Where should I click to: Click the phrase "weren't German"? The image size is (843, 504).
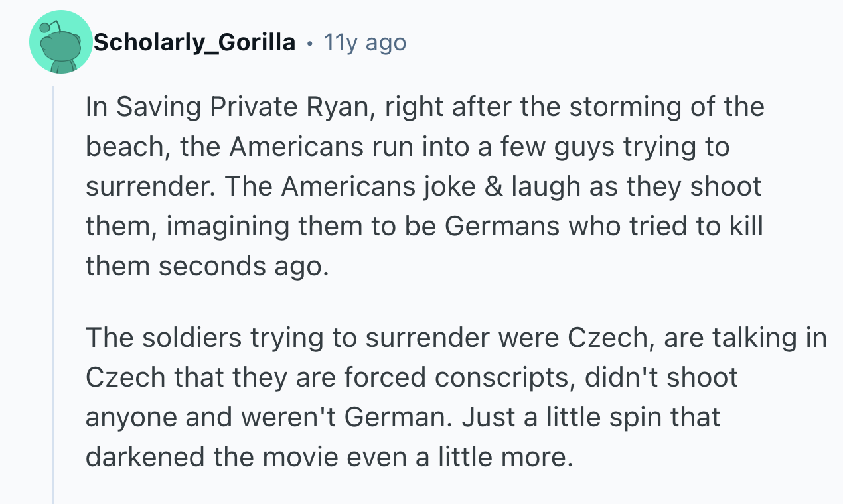(337, 417)
